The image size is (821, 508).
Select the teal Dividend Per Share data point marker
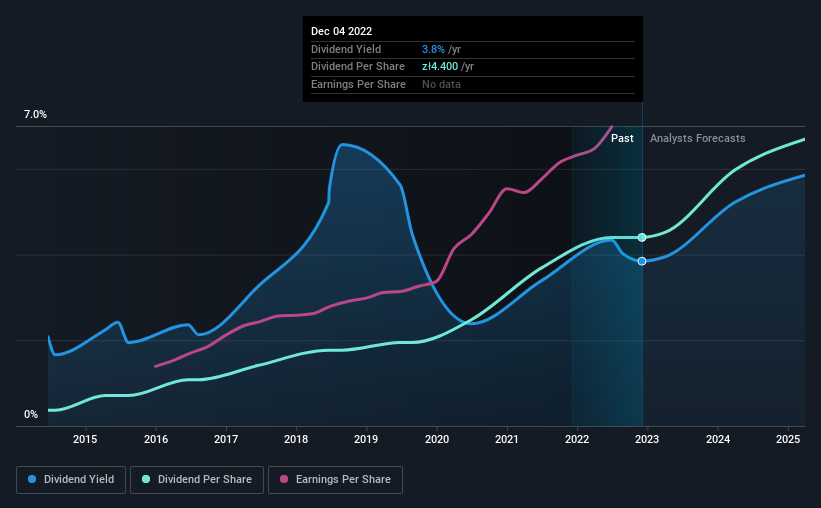(x=642, y=237)
